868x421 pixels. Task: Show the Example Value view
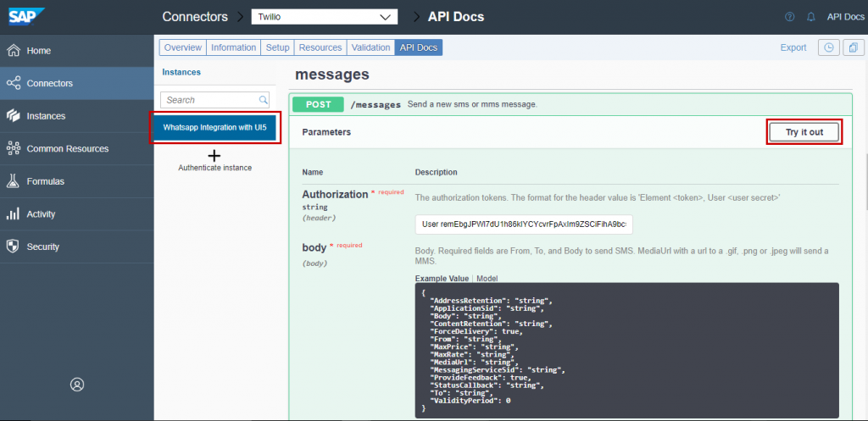pos(442,279)
